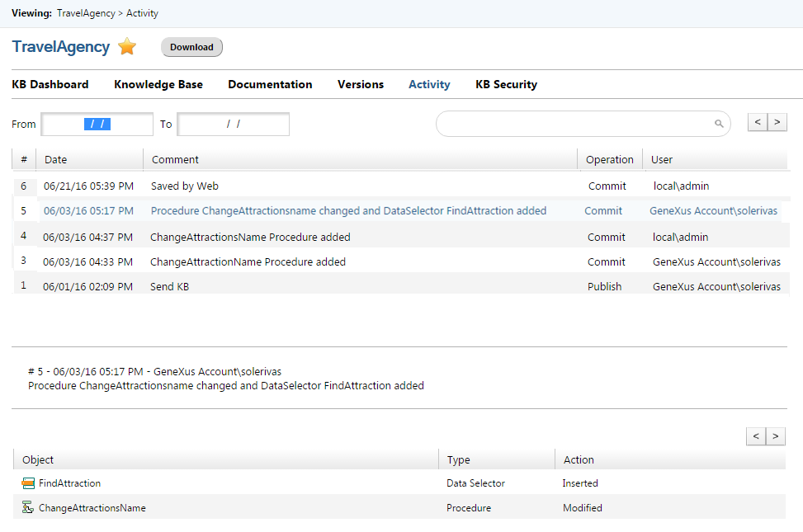Select the 'Saved by Web' commit comment

[184, 186]
